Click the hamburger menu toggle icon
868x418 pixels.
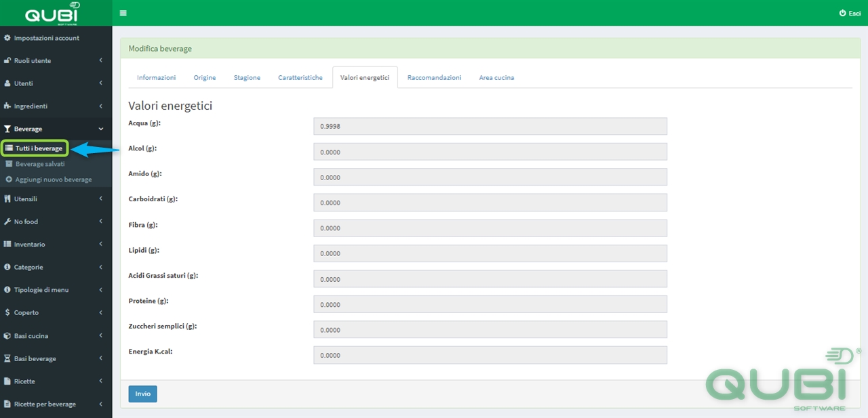pyautogui.click(x=123, y=13)
